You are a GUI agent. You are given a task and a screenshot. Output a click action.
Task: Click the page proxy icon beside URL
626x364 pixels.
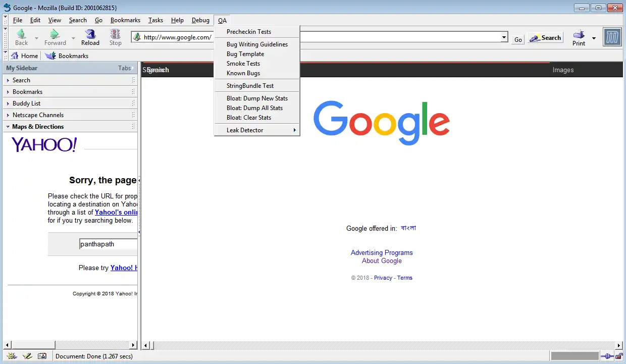137,37
